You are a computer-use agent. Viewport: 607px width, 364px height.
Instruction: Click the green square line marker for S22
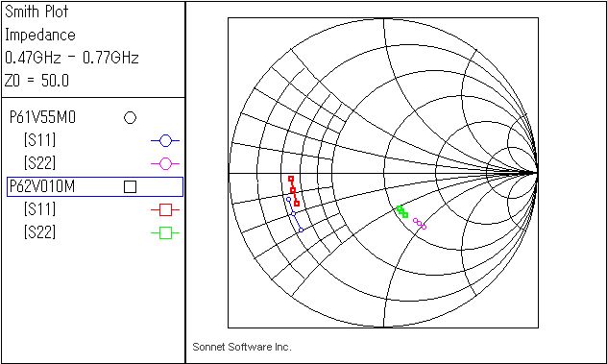165,233
